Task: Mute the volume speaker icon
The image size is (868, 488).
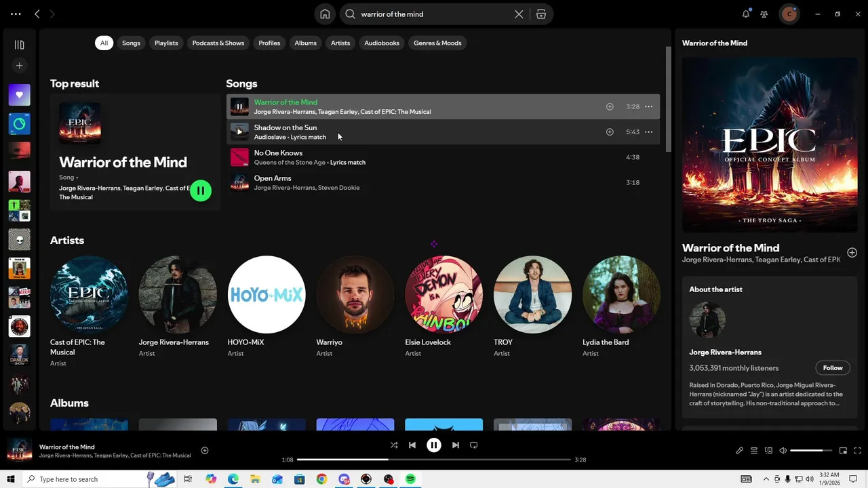Action: click(x=783, y=451)
